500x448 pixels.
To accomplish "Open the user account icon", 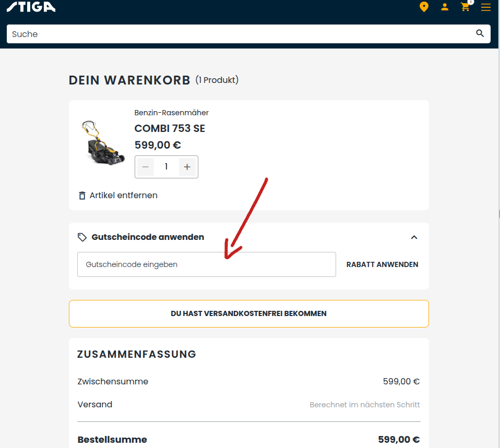I will click(x=445, y=7).
